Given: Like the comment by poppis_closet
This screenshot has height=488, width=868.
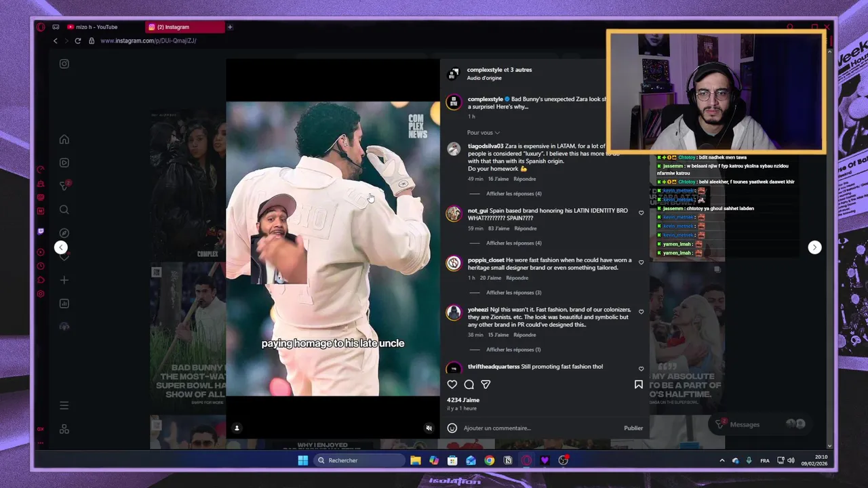Looking at the screenshot, I should pyautogui.click(x=641, y=262).
